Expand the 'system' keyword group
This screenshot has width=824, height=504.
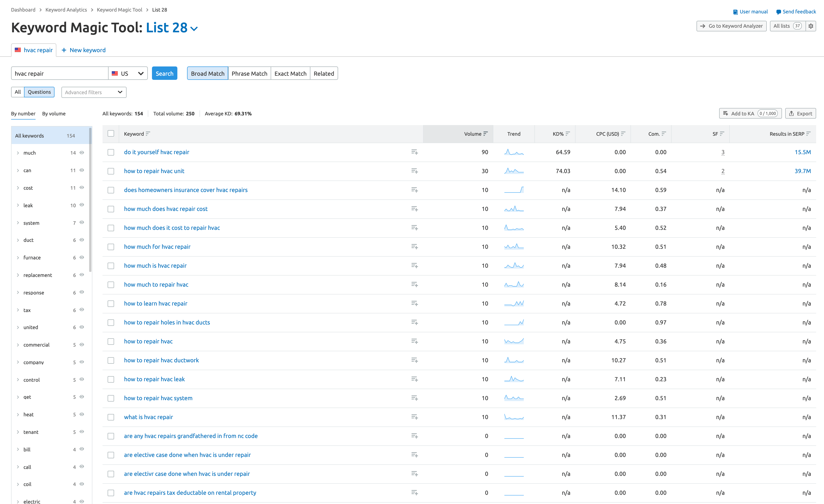tap(18, 223)
